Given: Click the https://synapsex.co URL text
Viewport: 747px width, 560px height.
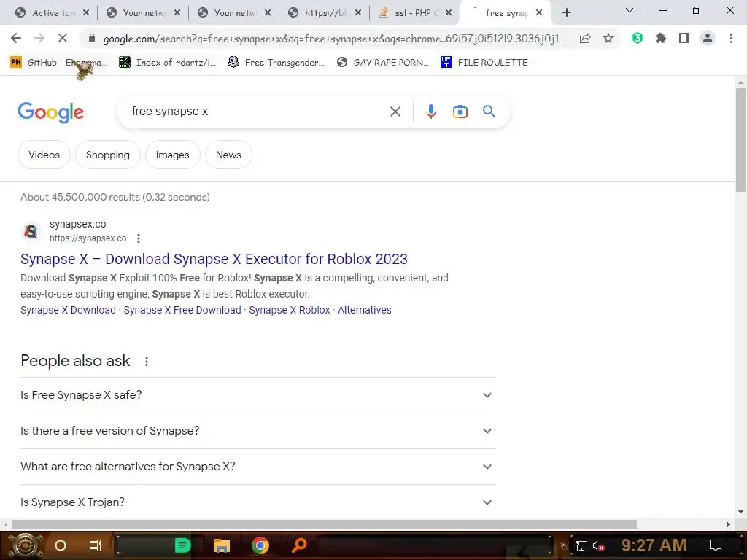Looking at the screenshot, I should [88, 238].
